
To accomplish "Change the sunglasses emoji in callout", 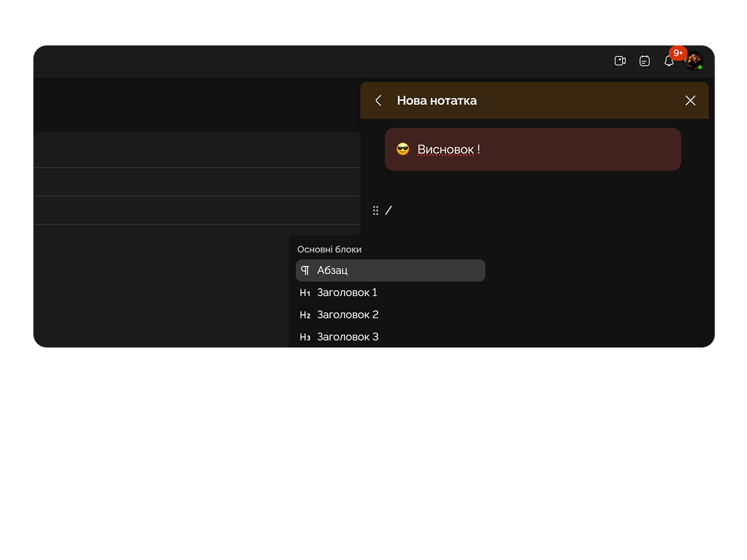I will coord(402,149).
